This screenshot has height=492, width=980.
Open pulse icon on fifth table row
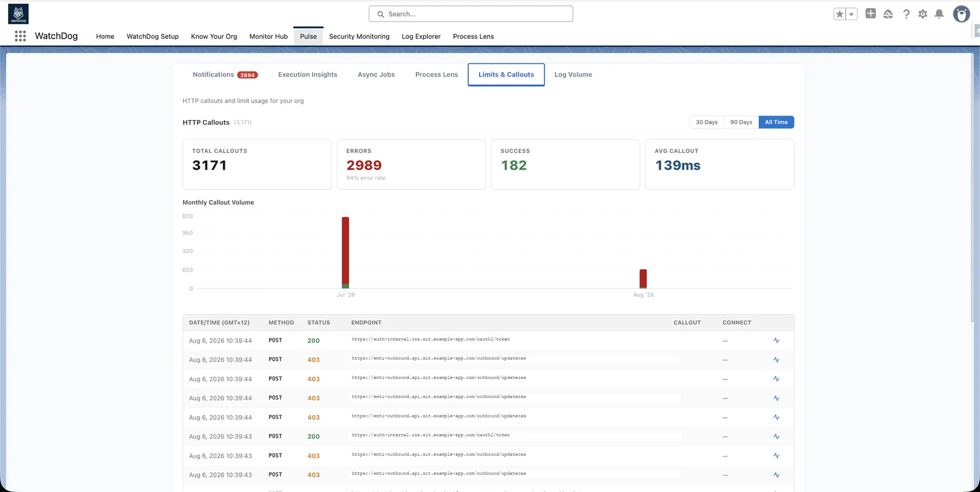point(776,417)
